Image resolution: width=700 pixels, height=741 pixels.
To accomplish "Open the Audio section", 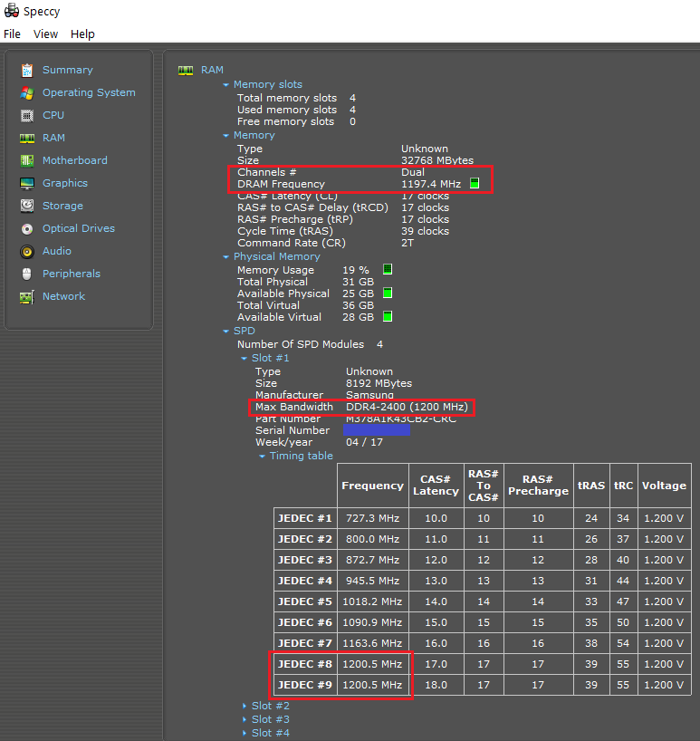I will (x=57, y=252).
